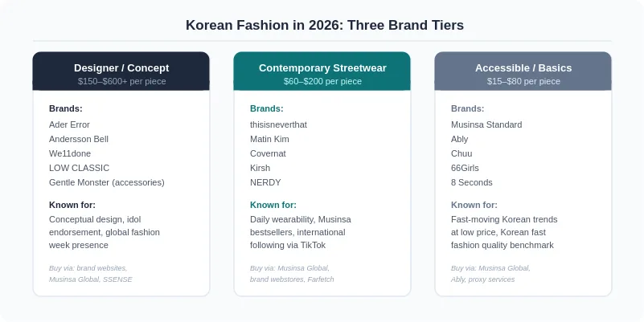Click Musinsa Standard in the basics list
This screenshot has width=644, height=322.
tap(486, 124)
